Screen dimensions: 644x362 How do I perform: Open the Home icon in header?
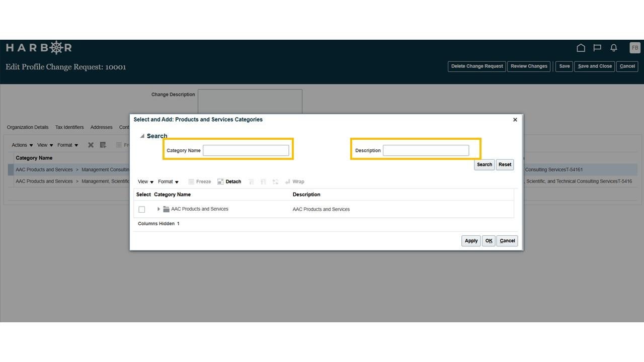click(x=581, y=48)
